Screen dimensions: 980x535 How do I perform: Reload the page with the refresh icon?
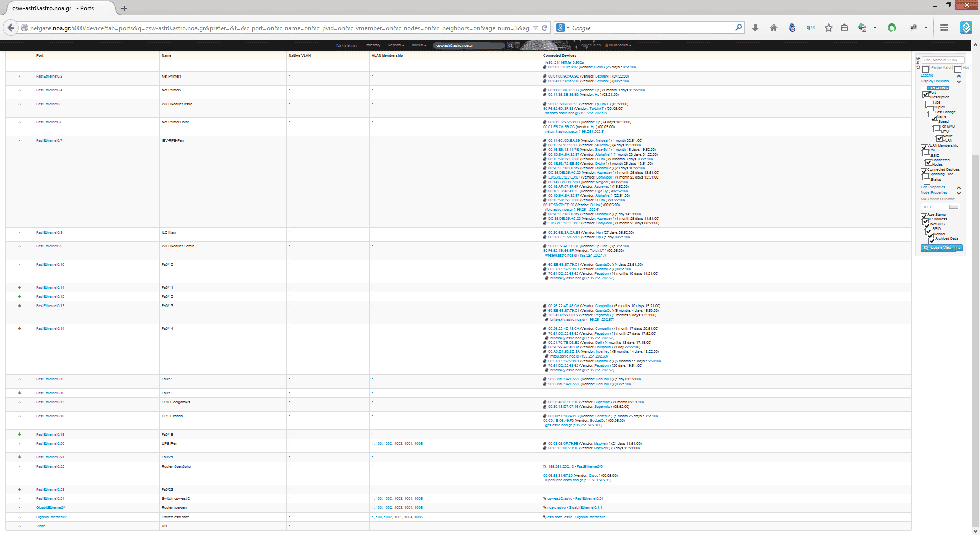tap(545, 28)
